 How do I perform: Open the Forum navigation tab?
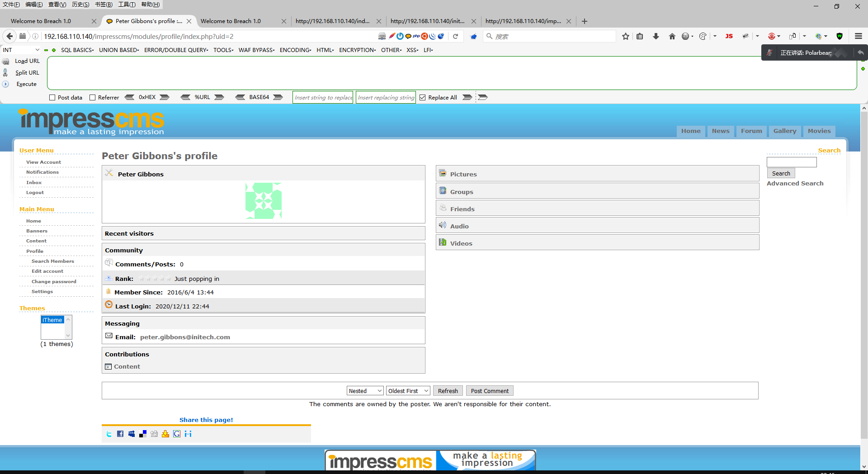[751, 131]
